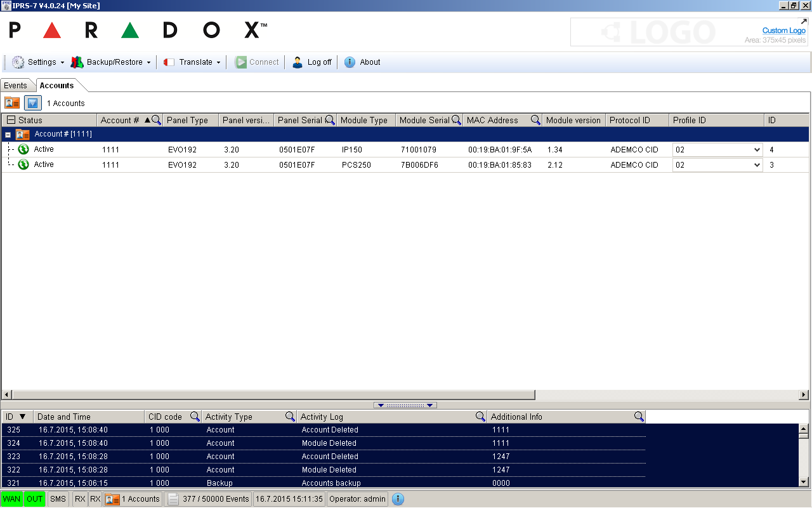812x508 pixels.
Task: Click the Account # column search magnifier
Action: click(x=156, y=120)
